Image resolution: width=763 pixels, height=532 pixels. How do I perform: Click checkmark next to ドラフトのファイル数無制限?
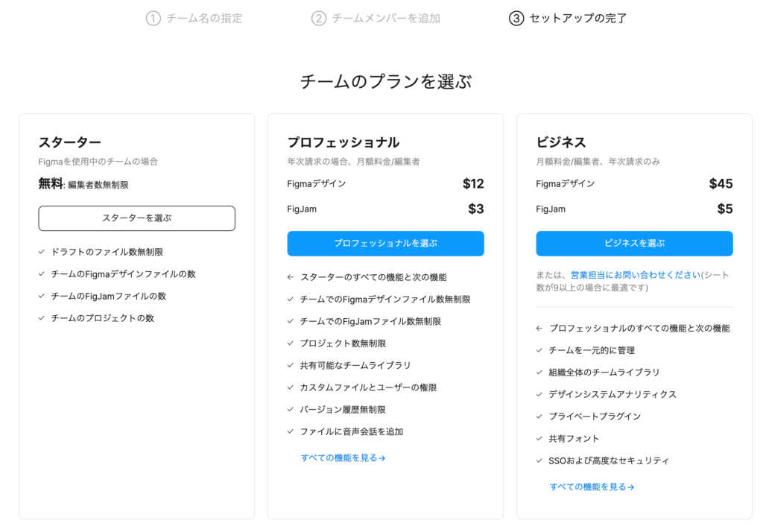42,253
